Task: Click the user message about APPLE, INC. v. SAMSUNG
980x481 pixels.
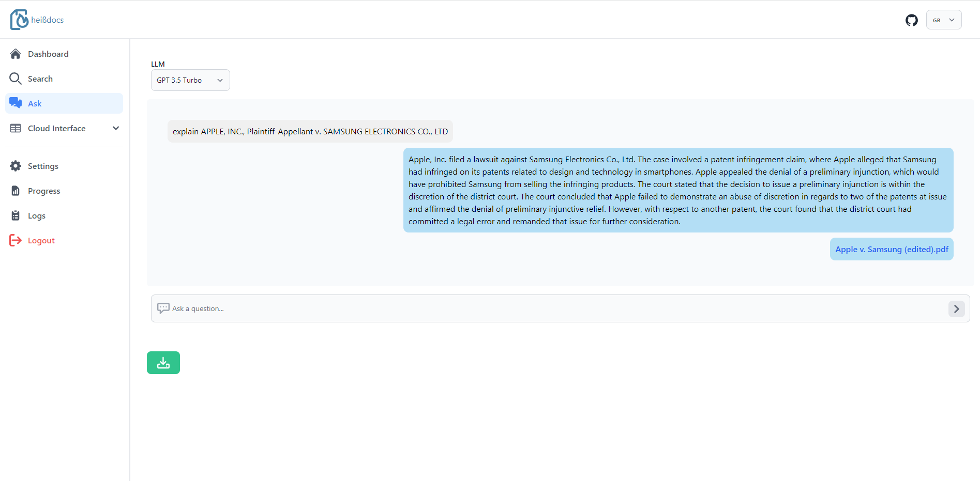Action: coord(310,131)
